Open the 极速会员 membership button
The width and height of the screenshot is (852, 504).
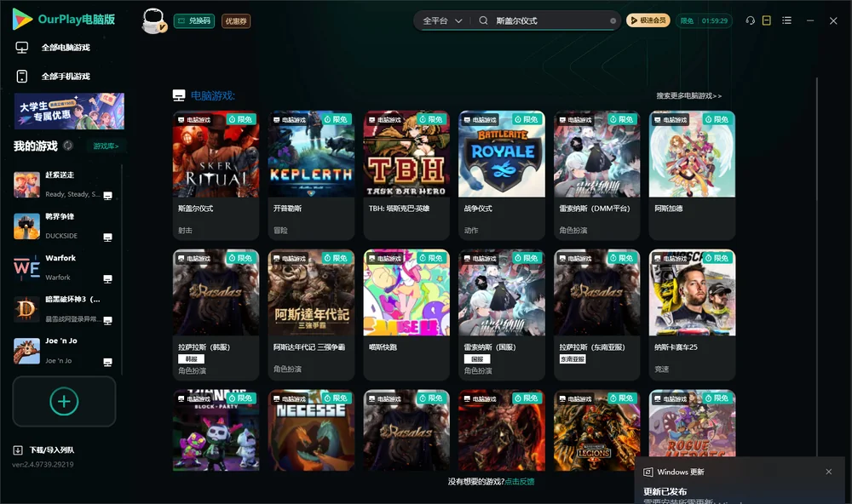coord(648,20)
